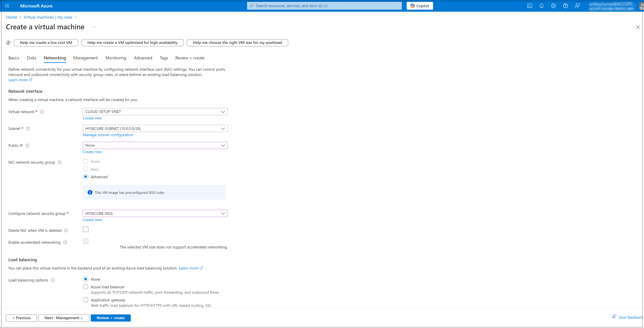This screenshot has height=328, width=644.
Task: Expand Configure network security group dropdown
Action: [x=155, y=213]
